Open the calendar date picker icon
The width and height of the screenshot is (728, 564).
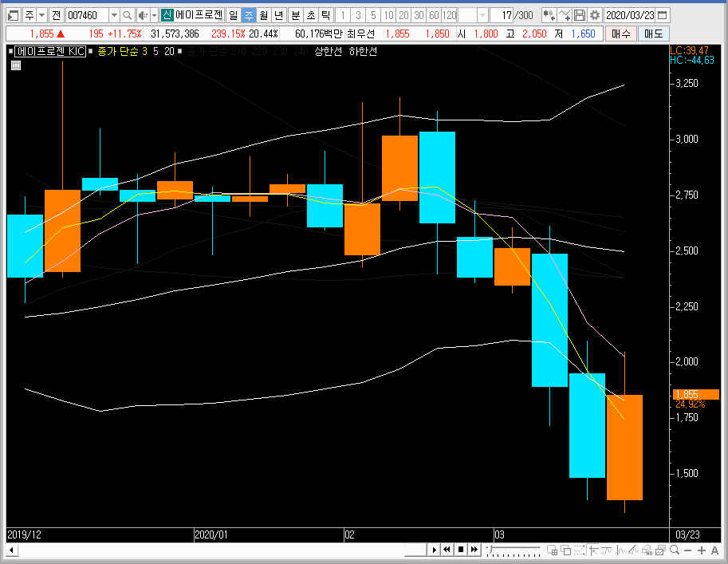coord(663,15)
